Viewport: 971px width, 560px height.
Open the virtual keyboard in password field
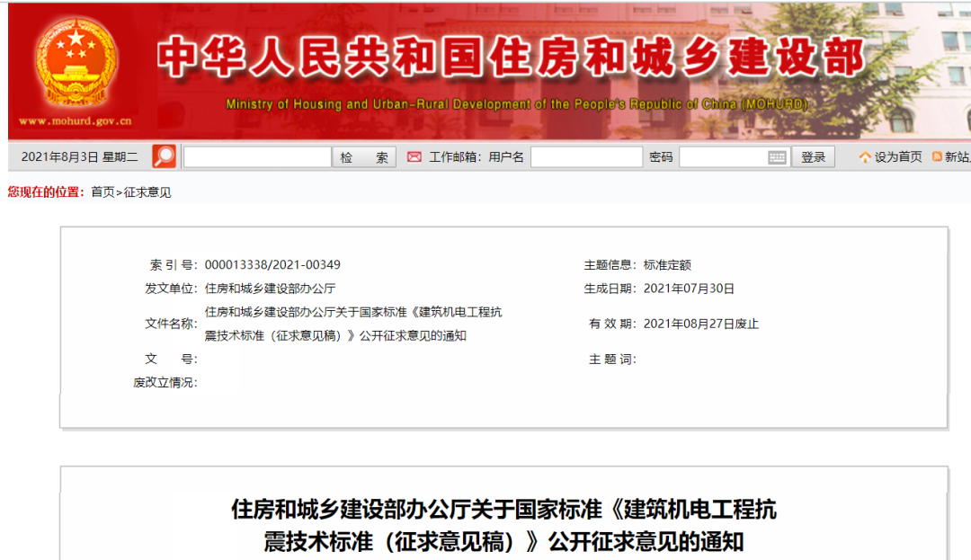point(777,158)
